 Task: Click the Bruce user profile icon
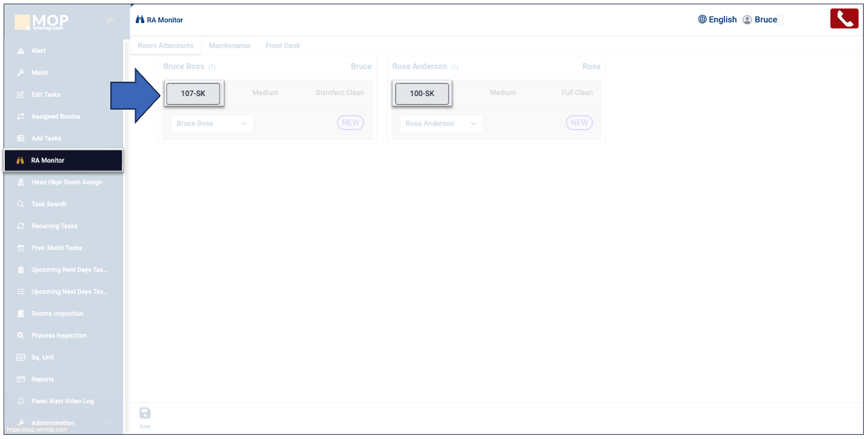click(747, 19)
